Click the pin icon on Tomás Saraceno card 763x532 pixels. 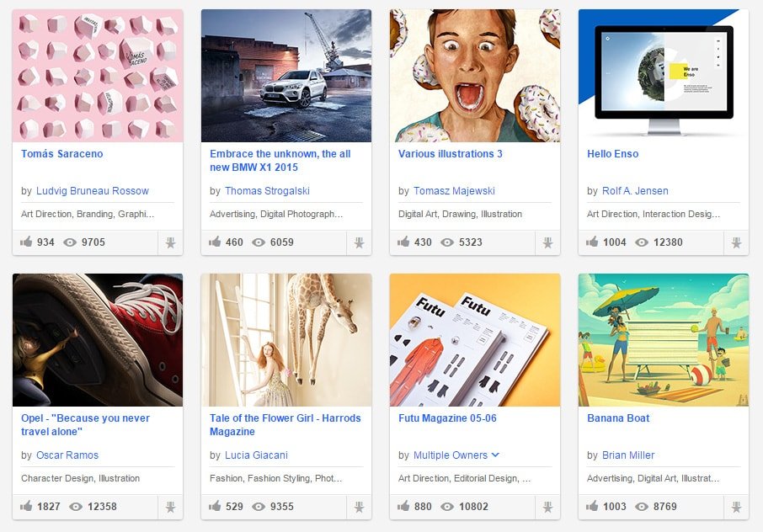pos(170,242)
